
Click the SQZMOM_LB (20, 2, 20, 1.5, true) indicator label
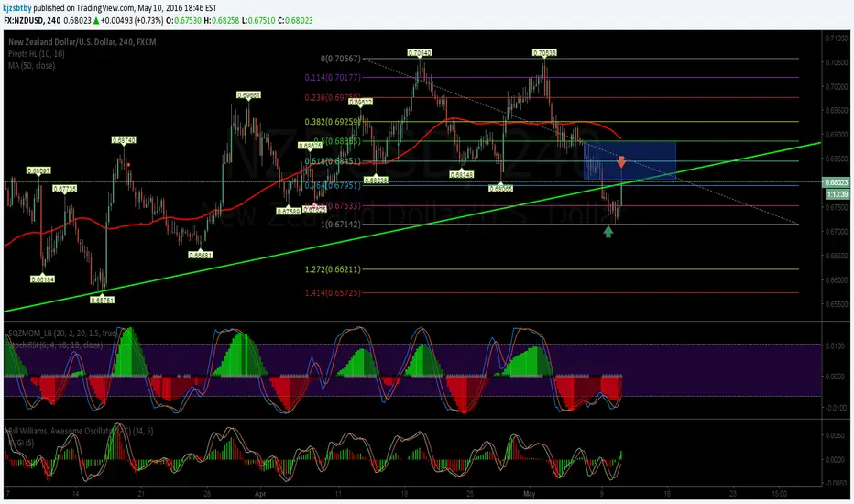pyautogui.click(x=62, y=333)
